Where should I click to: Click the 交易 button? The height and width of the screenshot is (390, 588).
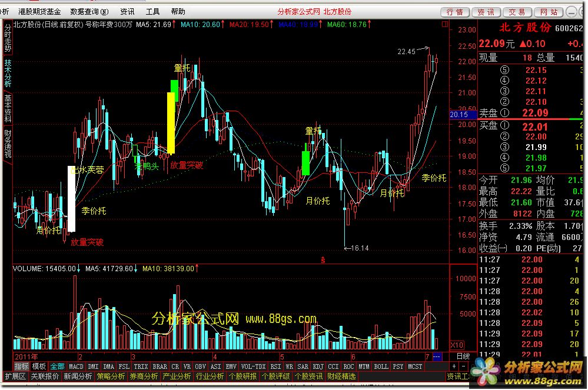(517, 12)
